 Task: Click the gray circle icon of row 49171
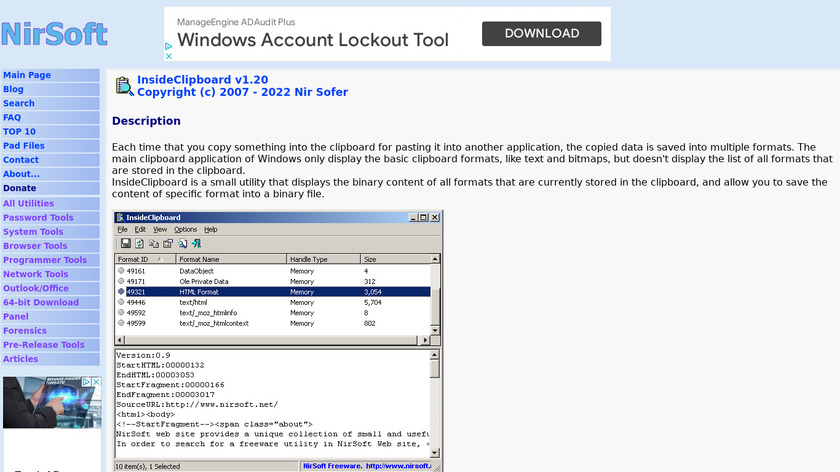coord(121,281)
